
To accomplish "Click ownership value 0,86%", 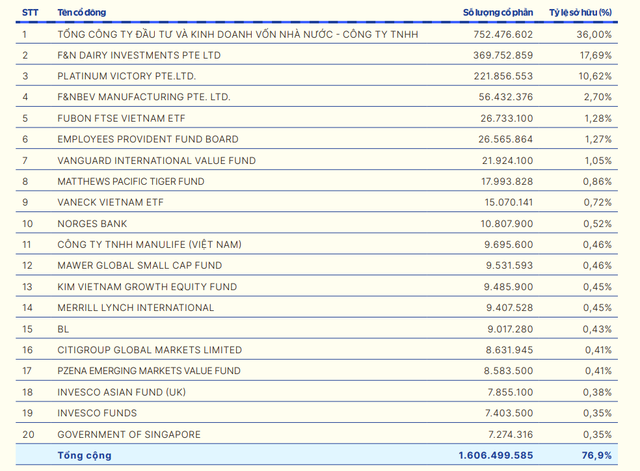I will tap(597, 181).
